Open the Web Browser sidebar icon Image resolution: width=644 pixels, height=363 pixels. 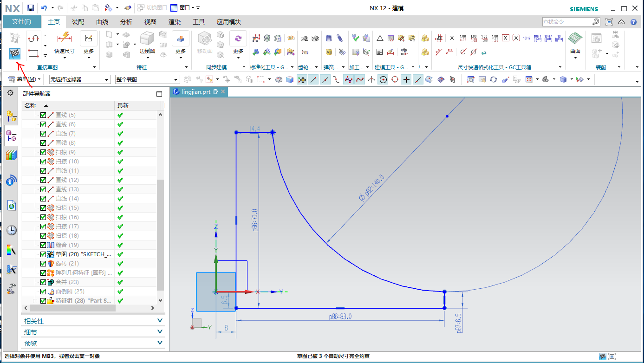coord(12,205)
